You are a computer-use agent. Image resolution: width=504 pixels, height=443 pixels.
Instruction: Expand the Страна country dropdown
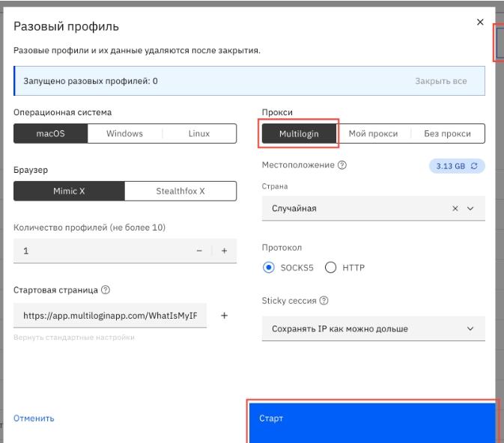(x=470, y=208)
